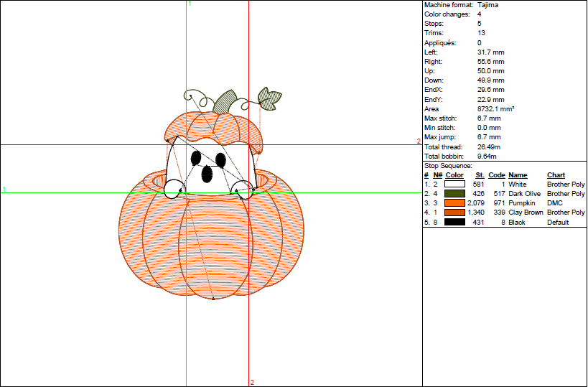This screenshot has height=387, width=588.
Task: Click the 'Appliqués:' label
Action: [440, 43]
